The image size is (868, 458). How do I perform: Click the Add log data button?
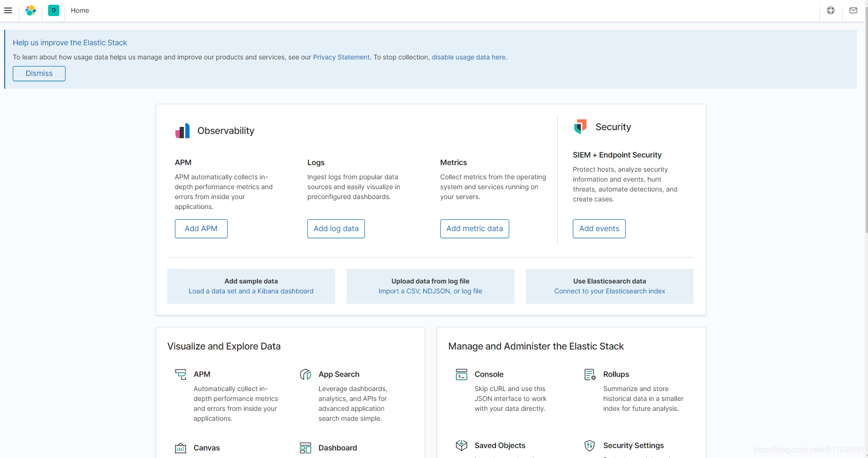336,229
